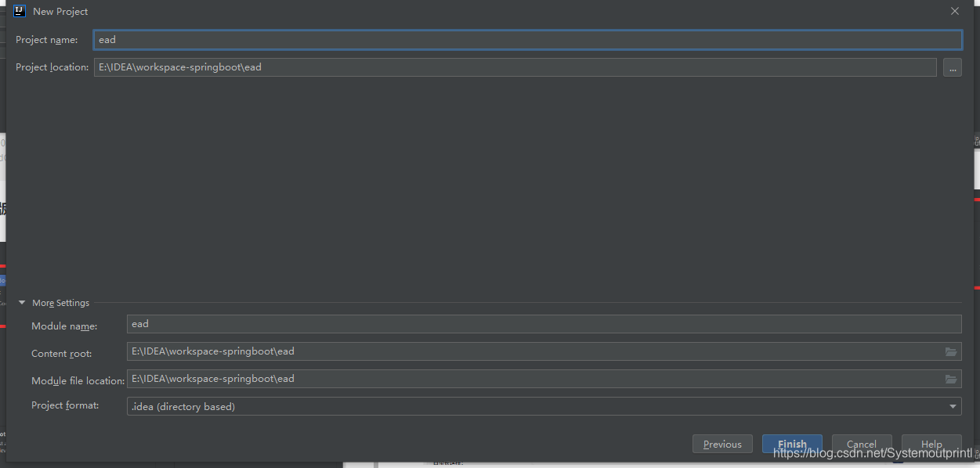This screenshot has height=468, width=980.
Task: Click the Content root label
Action: (62, 354)
